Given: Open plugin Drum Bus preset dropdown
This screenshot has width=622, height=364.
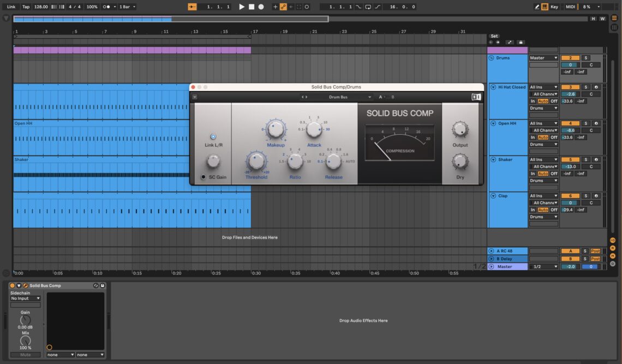Looking at the screenshot, I should coord(338,97).
